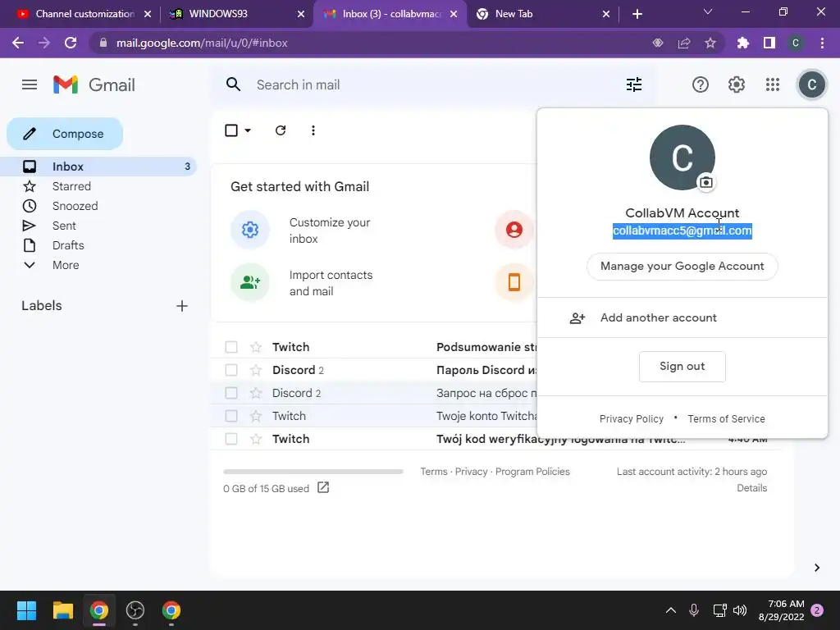
Task: Reload the page in Chrome
Action: (x=71, y=43)
